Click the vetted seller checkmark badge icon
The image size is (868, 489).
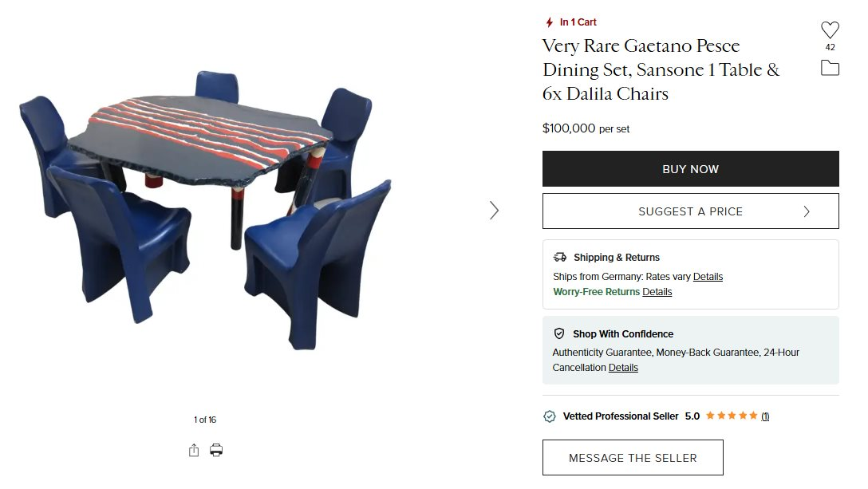549,416
